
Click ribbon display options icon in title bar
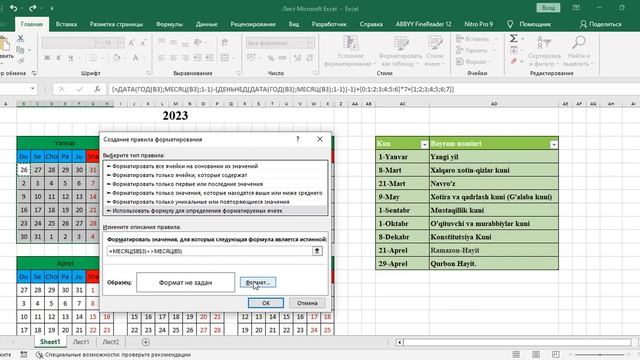[576, 8]
